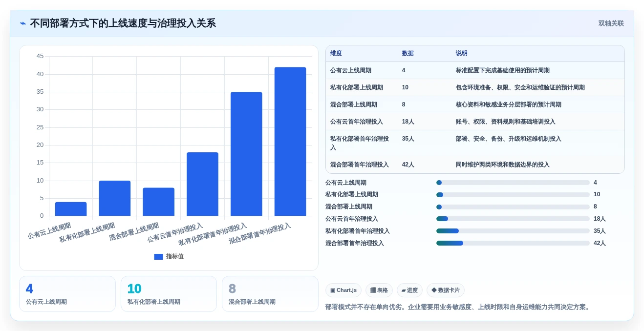Open the data card showing value 8
The image size is (644, 331).
click(270, 294)
